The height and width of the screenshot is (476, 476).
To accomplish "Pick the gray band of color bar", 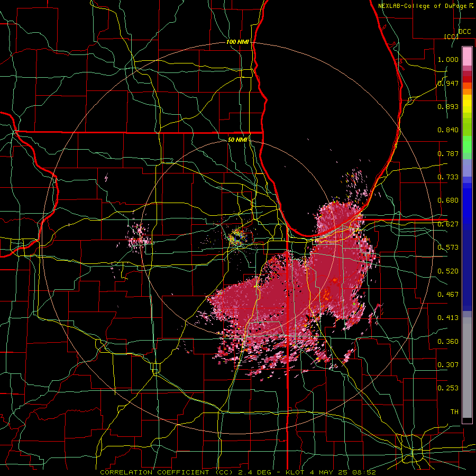I will tap(467, 368).
